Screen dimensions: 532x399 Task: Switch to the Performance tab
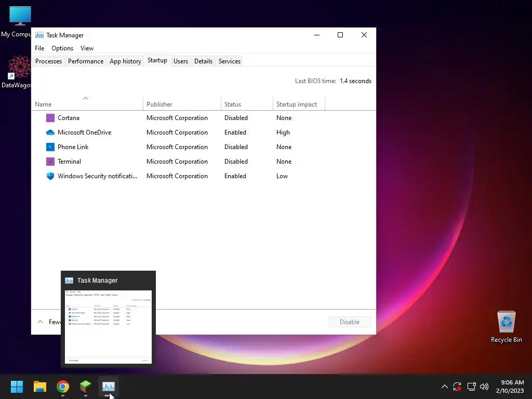point(86,61)
